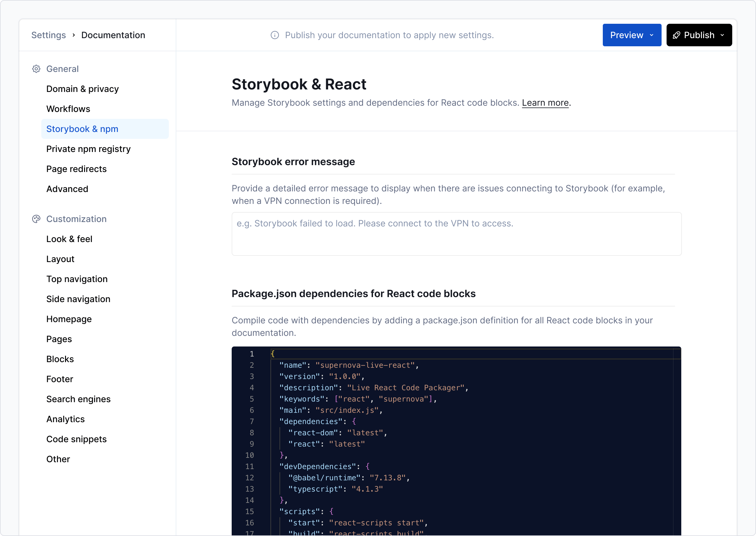Open the Preview dropdown arrow
756x536 pixels.
[x=651, y=35]
